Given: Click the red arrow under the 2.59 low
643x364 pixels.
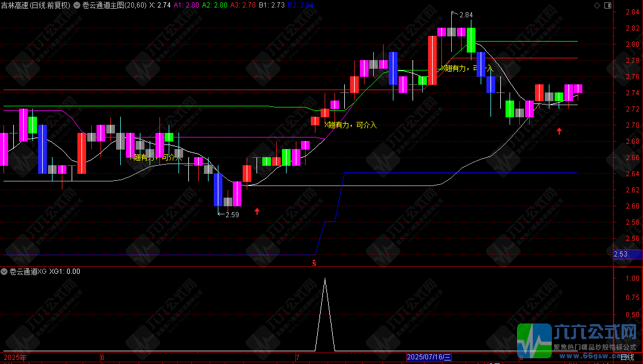Looking at the screenshot, I should [257, 211].
